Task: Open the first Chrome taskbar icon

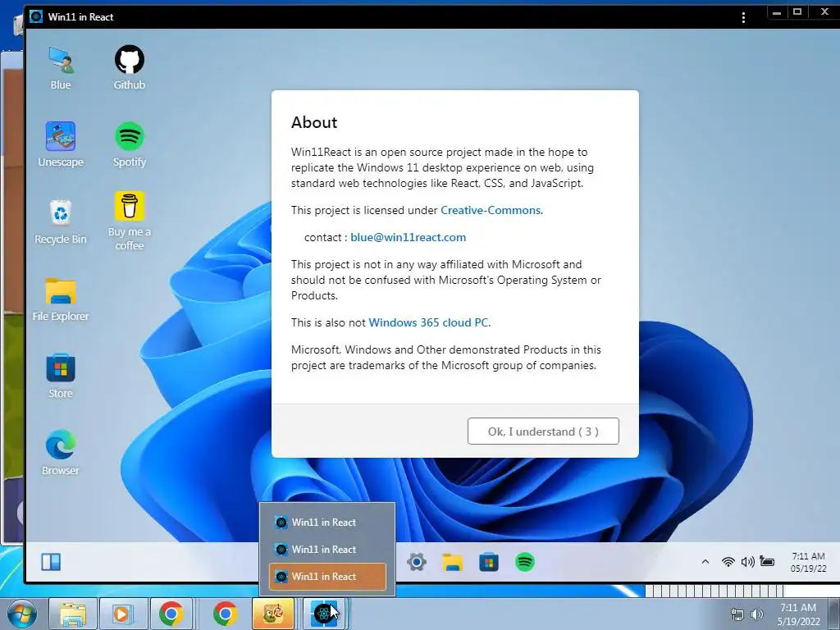Action: (x=171, y=614)
